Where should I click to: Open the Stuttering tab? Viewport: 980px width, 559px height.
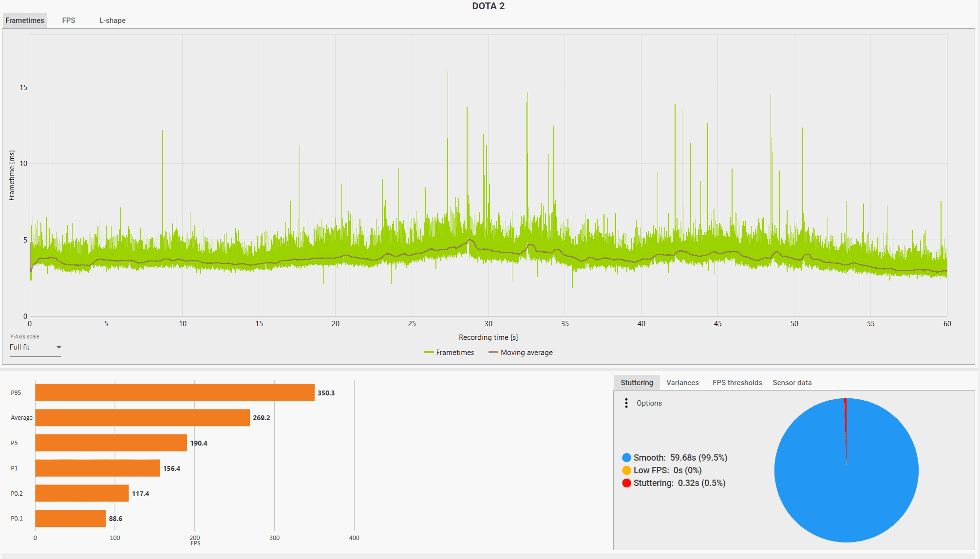[x=637, y=383]
